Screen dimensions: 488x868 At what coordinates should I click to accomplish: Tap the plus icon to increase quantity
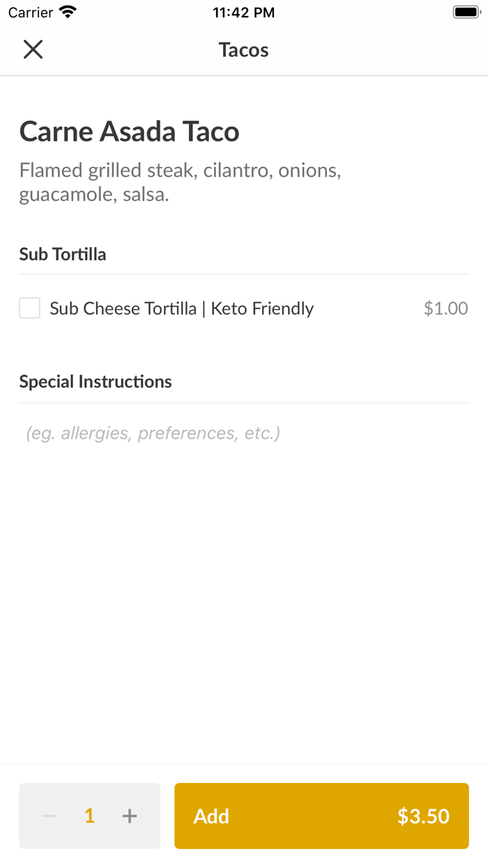pos(130,816)
